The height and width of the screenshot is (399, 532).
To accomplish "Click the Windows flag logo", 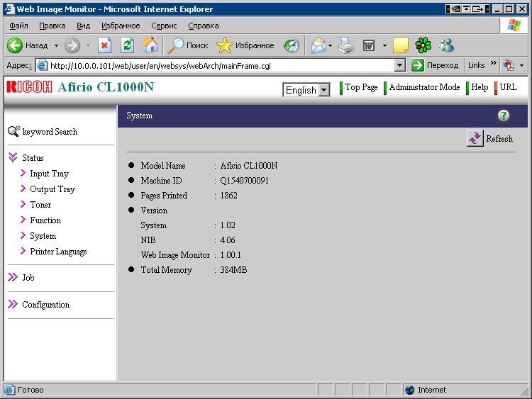I will point(514,26).
